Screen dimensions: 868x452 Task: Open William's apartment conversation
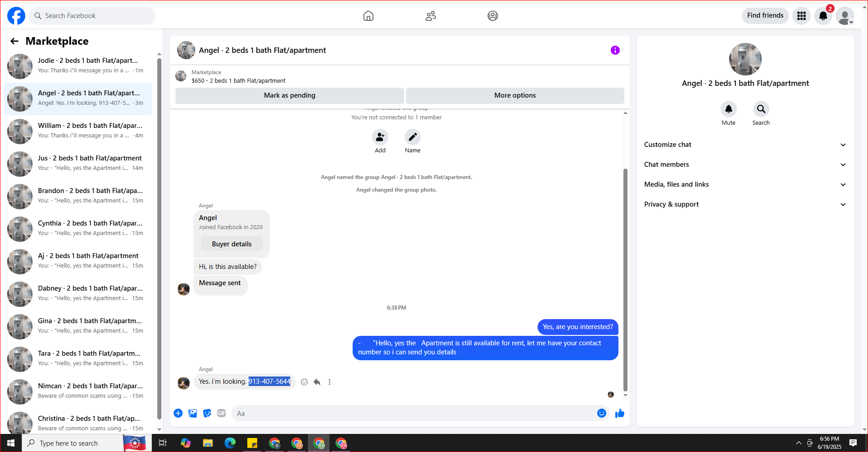point(78,131)
